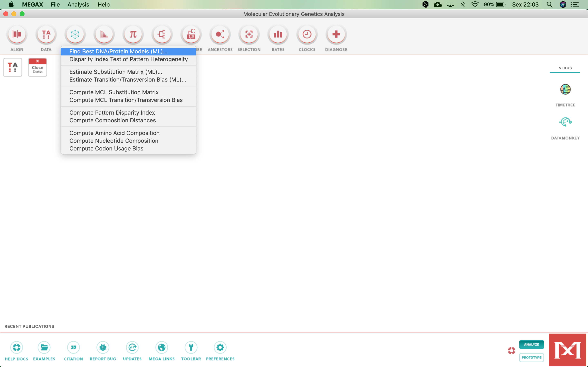Open the TIMETREE globe icon
Image resolution: width=588 pixels, height=367 pixels.
[x=565, y=90]
